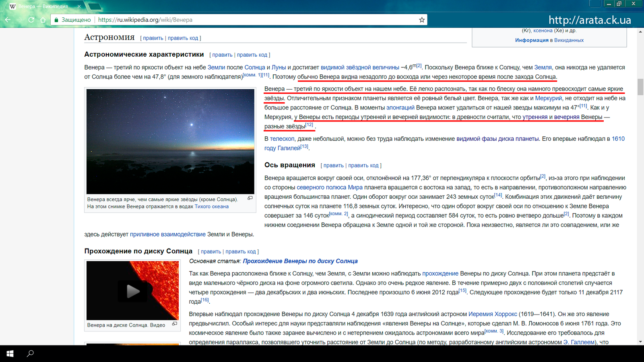Close the Венера — Википедия tab
Image resolution: width=644 pixels, height=362 pixels.
tap(79, 6)
